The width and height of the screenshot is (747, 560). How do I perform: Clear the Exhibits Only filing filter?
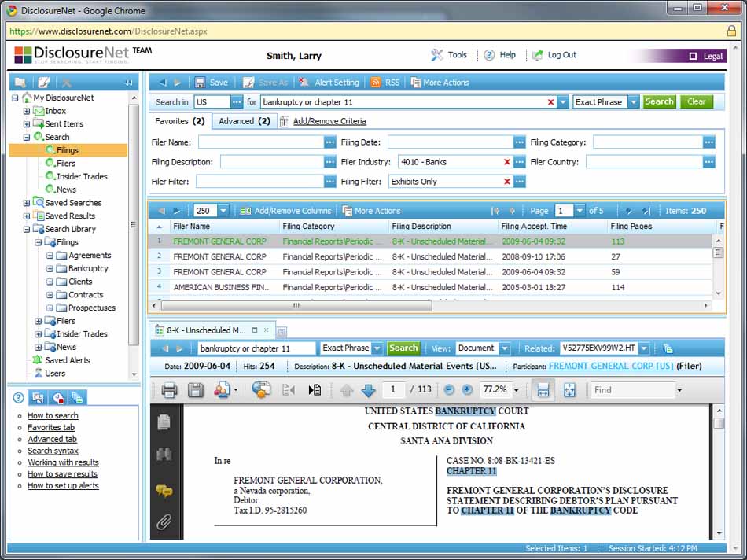click(507, 182)
